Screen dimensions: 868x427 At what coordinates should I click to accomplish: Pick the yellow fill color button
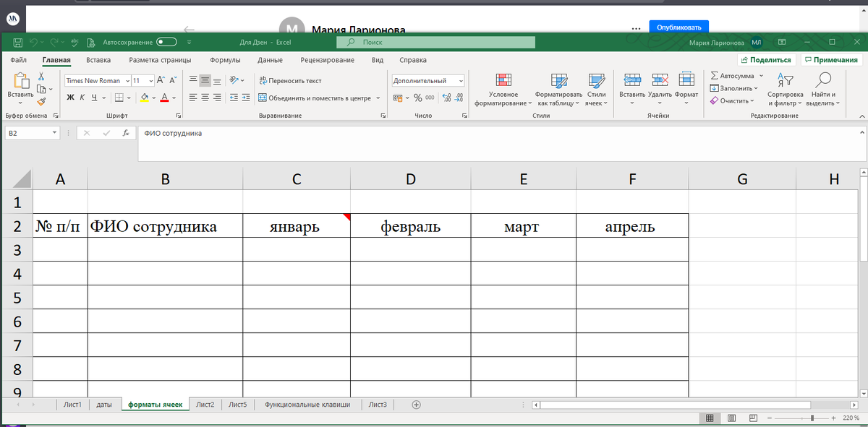(x=144, y=98)
